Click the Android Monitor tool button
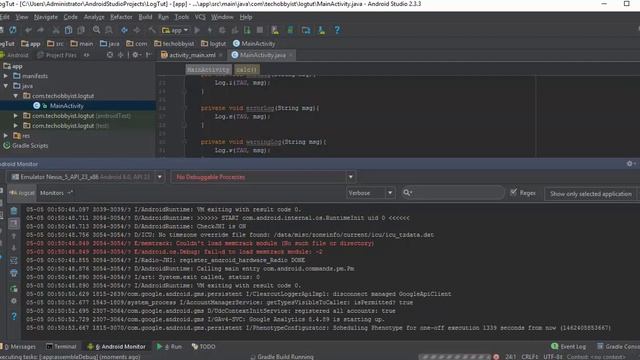The image size is (640, 360). 116,347
